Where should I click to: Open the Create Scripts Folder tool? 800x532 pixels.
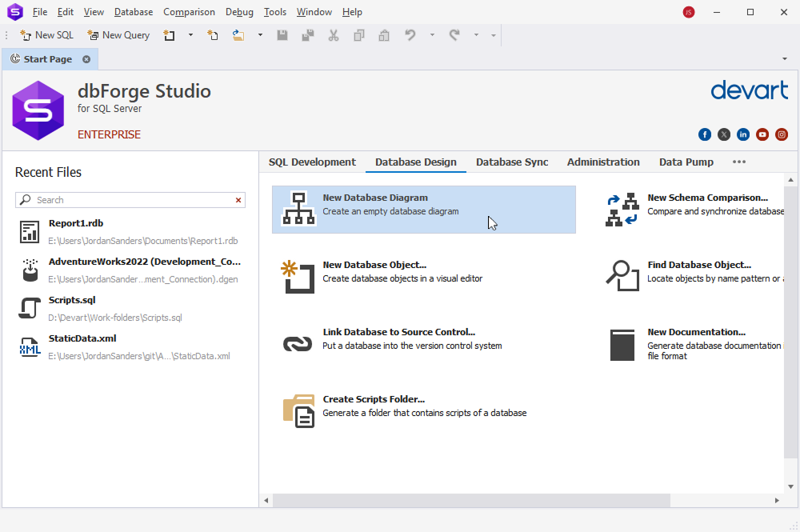298,409
